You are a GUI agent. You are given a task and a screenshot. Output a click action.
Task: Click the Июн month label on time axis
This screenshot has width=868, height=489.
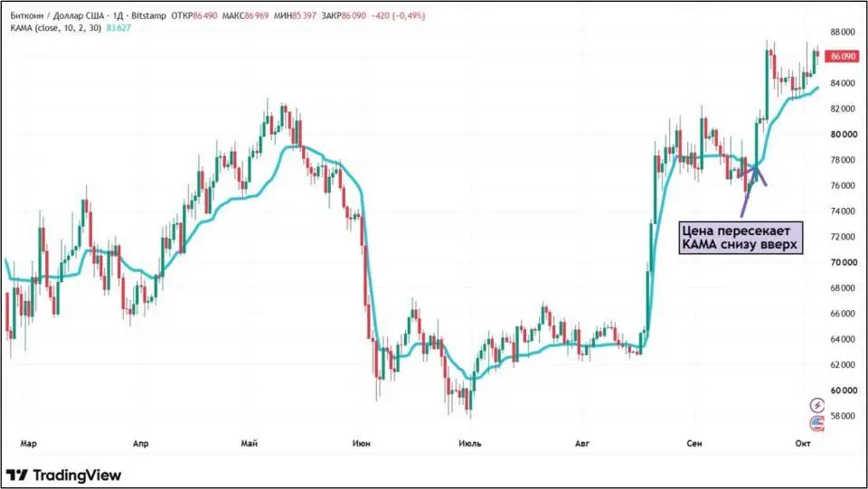[361, 444]
